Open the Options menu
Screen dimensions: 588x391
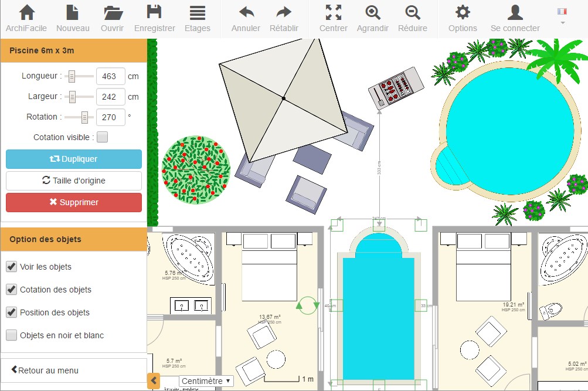[463, 18]
